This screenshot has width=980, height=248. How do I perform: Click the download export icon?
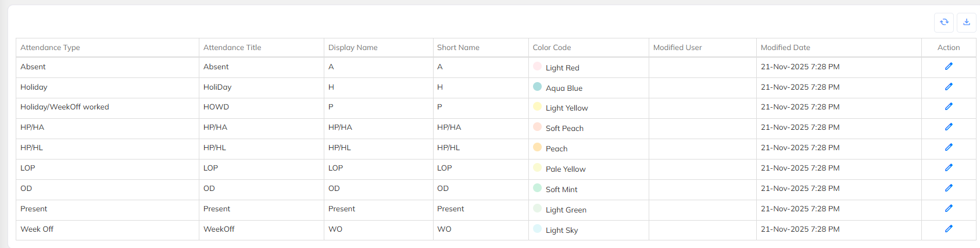(x=967, y=22)
